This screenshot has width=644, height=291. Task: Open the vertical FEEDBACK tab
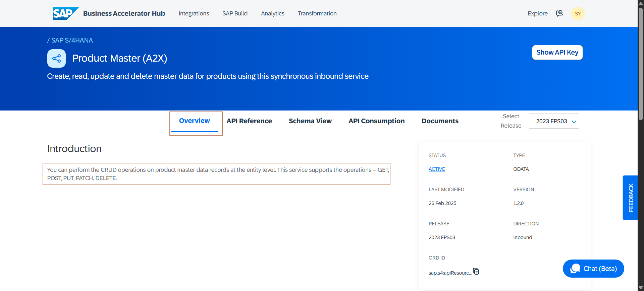[630, 198]
